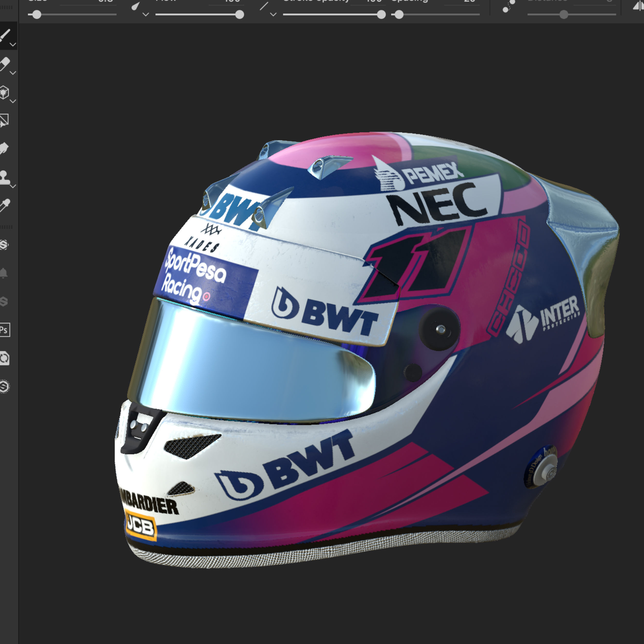Open the flow pressure options dropdown

click(146, 15)
